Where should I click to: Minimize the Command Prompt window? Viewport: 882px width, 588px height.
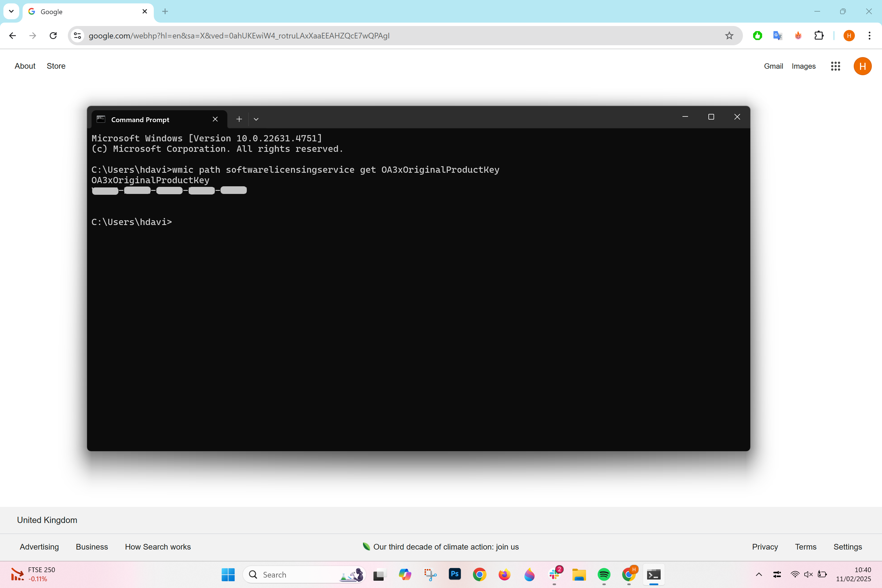click(x=685, y=117)
